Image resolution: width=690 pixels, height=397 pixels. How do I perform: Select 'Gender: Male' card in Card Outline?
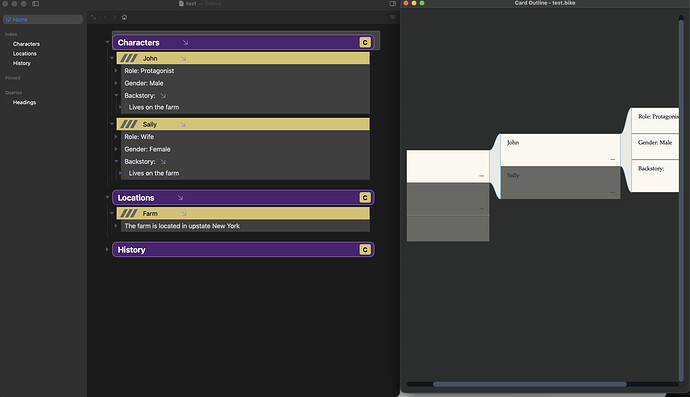(655, 146)
